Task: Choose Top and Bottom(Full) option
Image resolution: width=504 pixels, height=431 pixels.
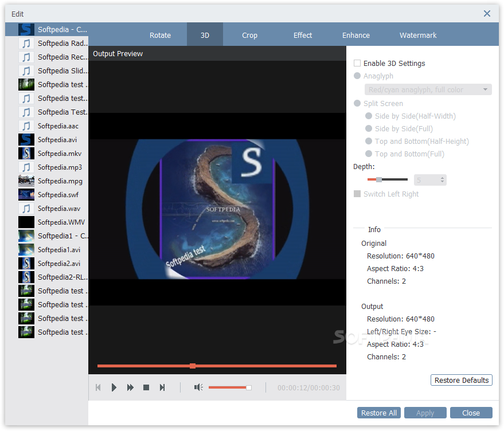Action: [x=369, y=154]
